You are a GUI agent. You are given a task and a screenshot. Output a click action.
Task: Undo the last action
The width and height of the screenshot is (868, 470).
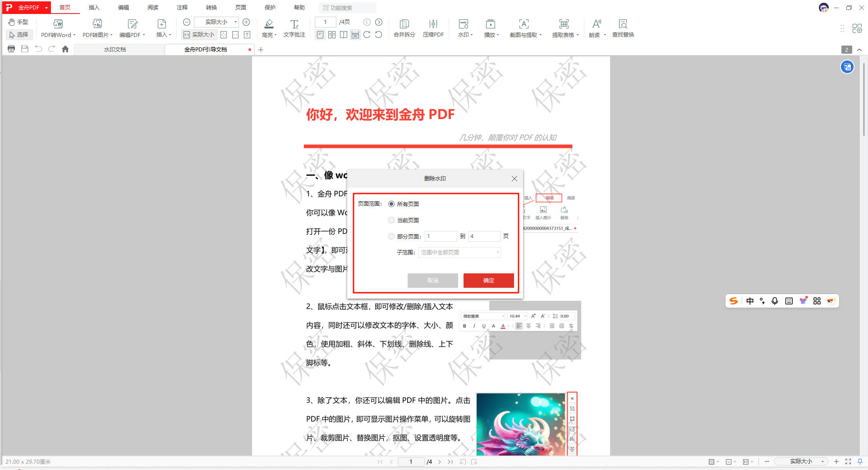click(38, 49)
